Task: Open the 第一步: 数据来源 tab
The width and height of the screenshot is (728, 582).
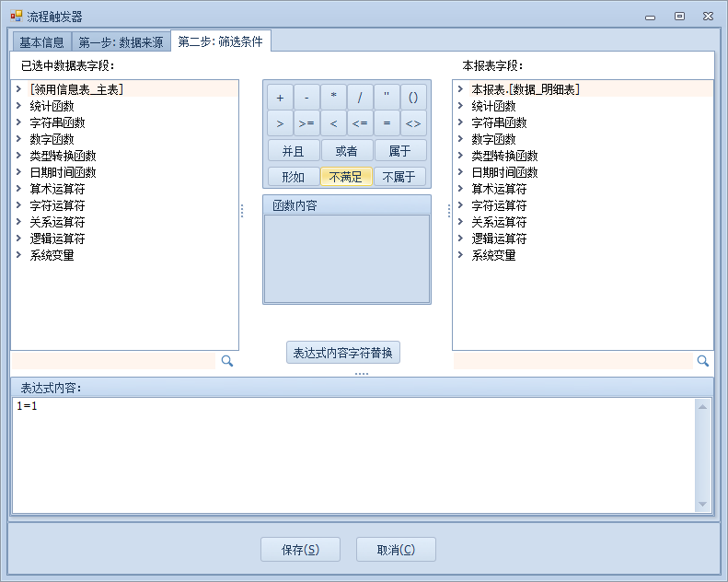Action: 121,42
